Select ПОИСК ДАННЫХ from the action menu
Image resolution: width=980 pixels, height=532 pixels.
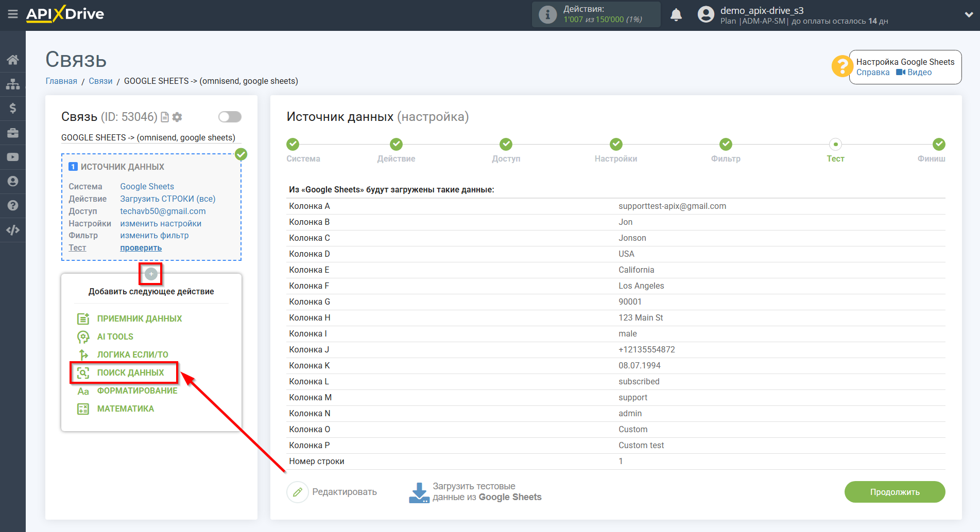click(130, 373)
